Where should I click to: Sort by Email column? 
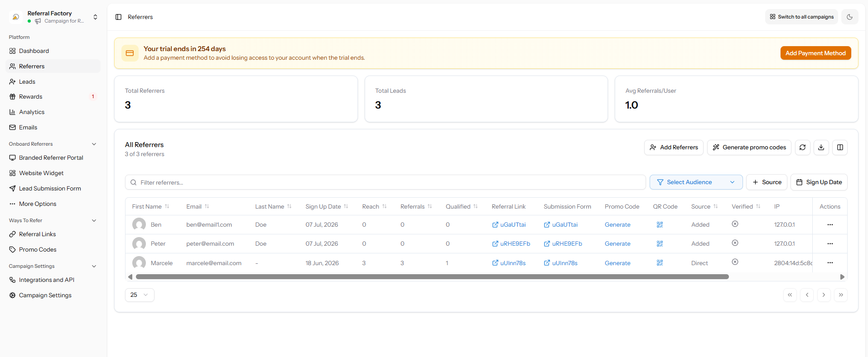tap(198, 206)
